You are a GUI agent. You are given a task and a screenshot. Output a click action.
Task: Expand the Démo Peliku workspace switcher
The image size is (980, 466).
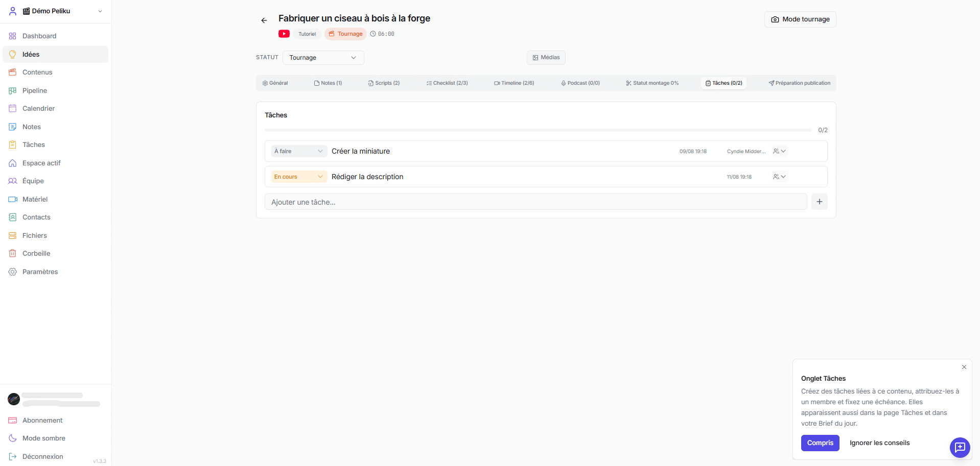click(x=56, y=11)
